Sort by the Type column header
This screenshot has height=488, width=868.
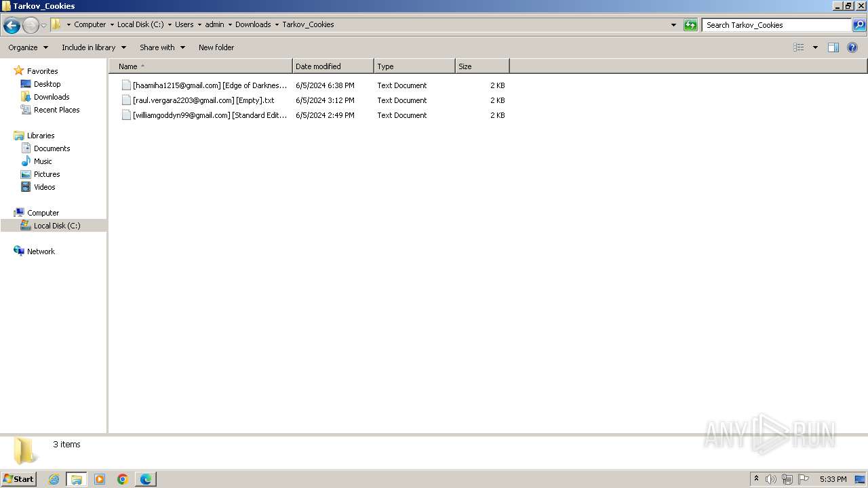tap(414, 66)
